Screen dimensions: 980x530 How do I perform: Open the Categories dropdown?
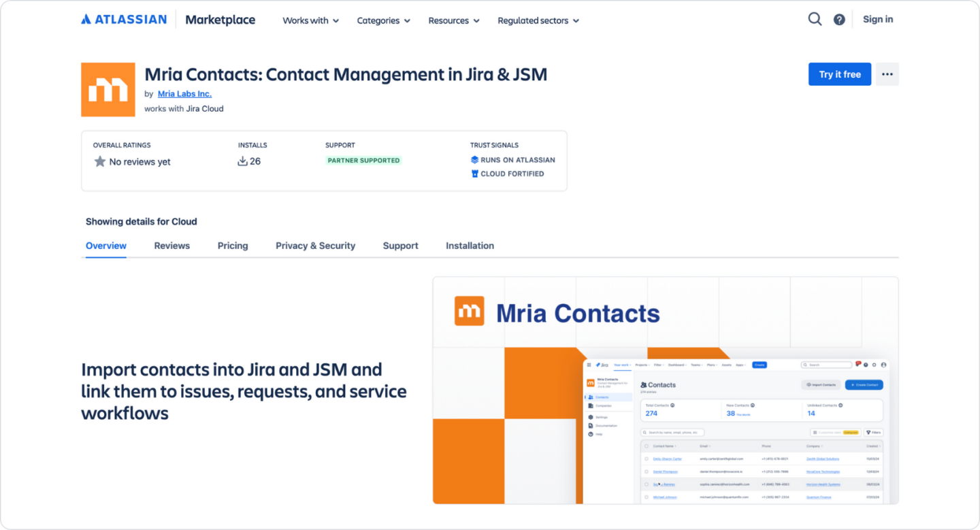tap(383, 20)
